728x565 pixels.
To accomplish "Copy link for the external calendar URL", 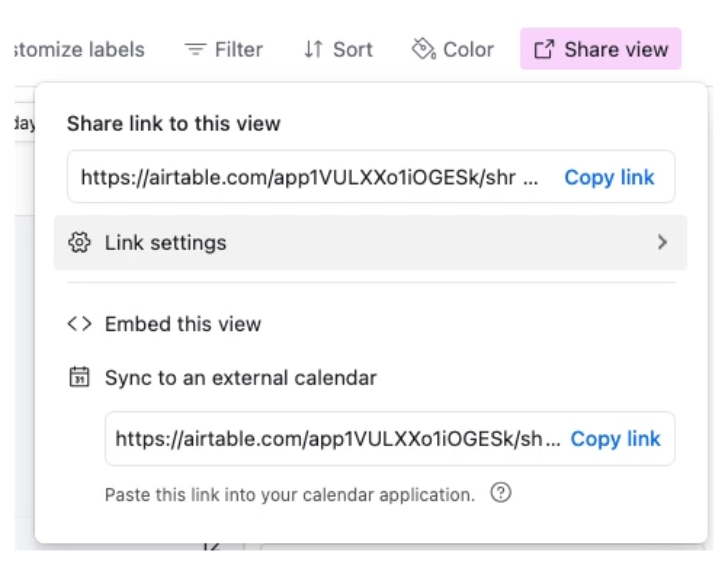I will (615, 439).
